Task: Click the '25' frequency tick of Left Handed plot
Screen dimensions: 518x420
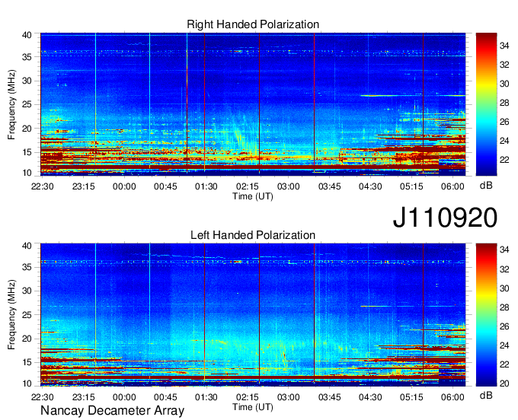Action: [x=27, y=315]
